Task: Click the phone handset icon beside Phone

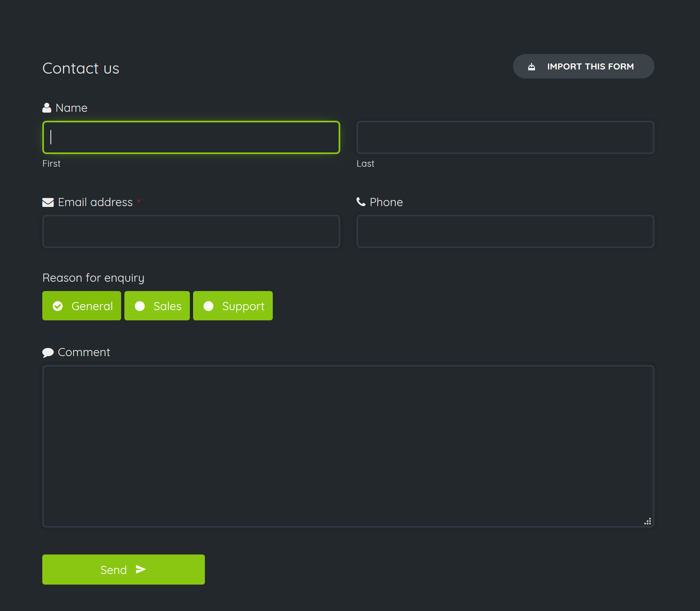Action: (x=361, y=202)
